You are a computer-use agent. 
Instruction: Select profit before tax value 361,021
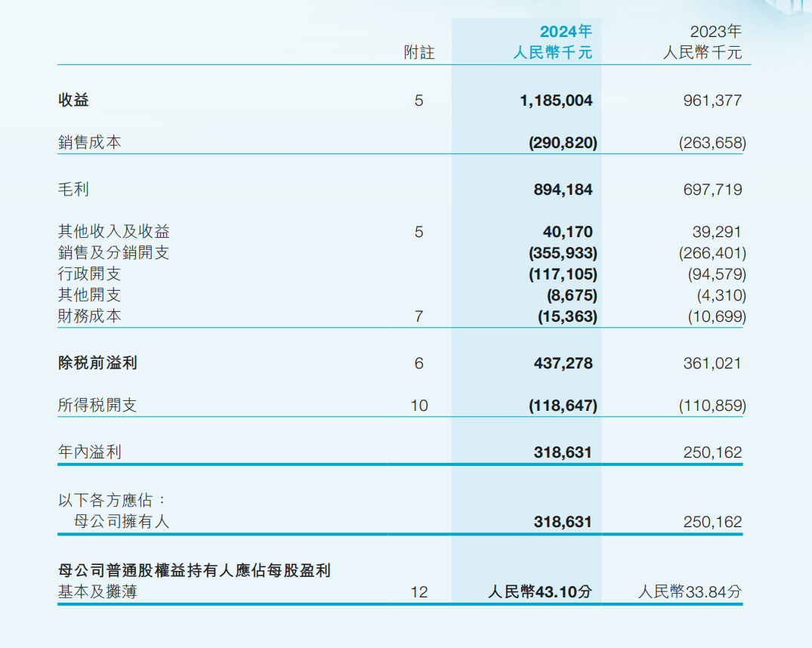click(x=712, y=363)
